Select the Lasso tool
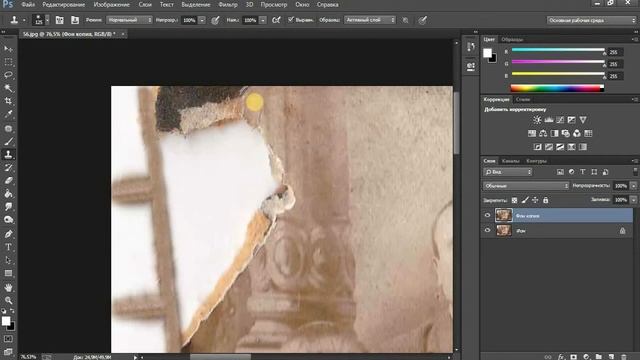 tap(8, 75)
